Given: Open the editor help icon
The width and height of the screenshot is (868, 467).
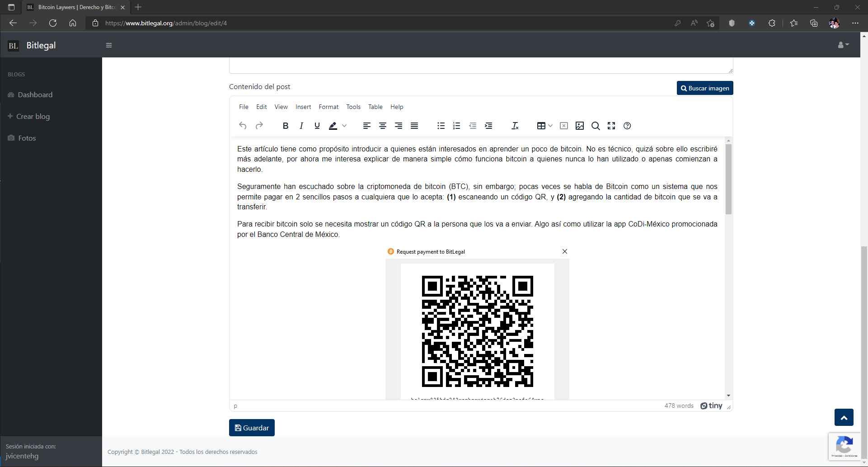Looking at the screenshot, I should 627,126.
